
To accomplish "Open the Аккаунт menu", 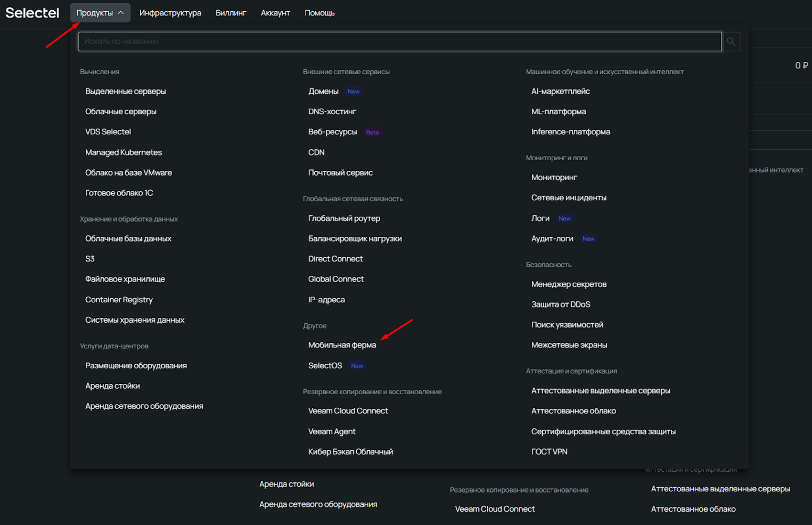I will 275,13.
